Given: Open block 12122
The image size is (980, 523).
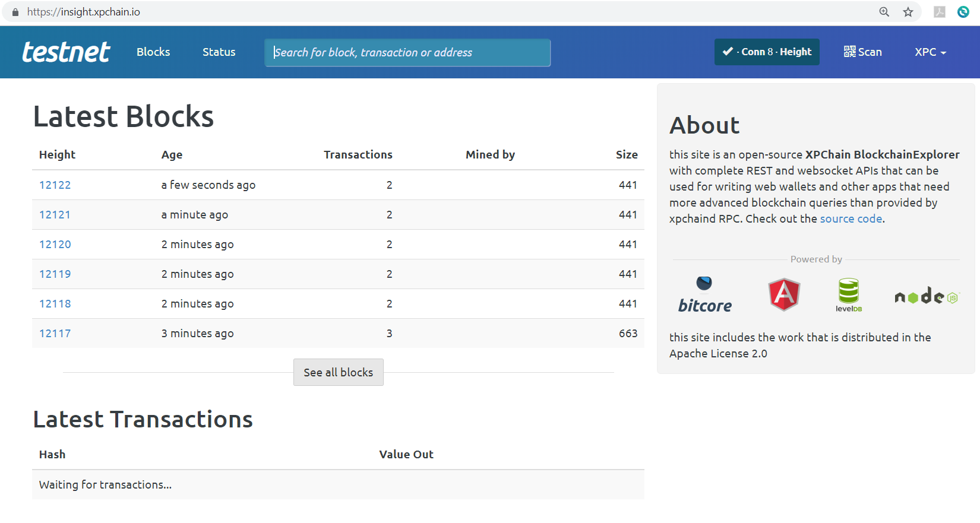Looking at the screenshot, I should point(55,185).
